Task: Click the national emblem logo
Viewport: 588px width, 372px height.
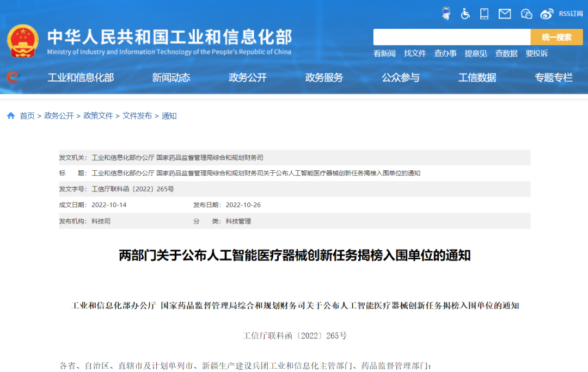Action: pos(23,41)
